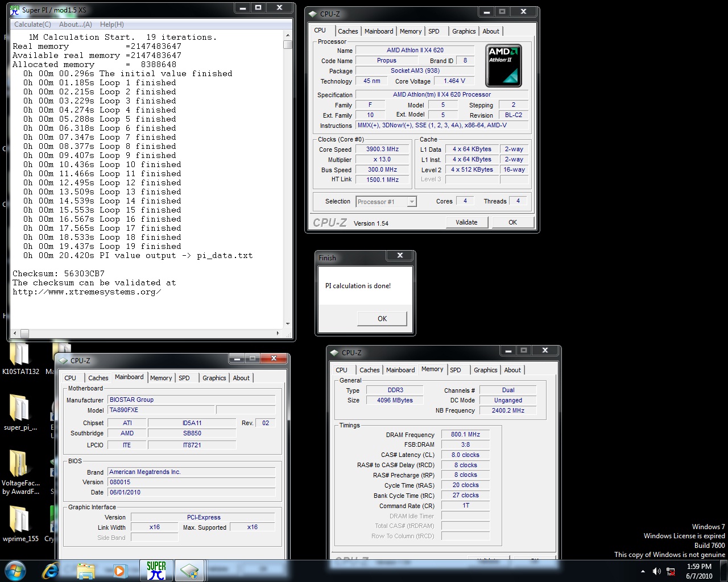
Task: Click BIOS Date field 06/01/2010
Action: (192, 492)
